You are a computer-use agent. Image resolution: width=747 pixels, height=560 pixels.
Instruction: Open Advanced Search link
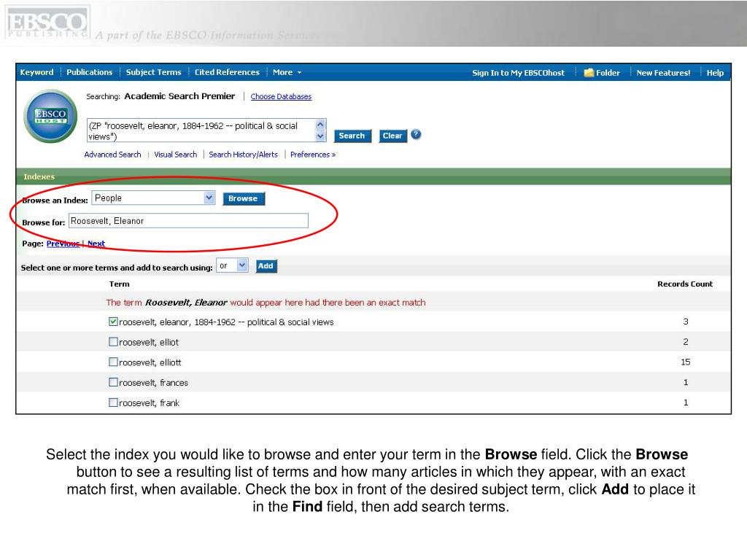click(112, 155)
